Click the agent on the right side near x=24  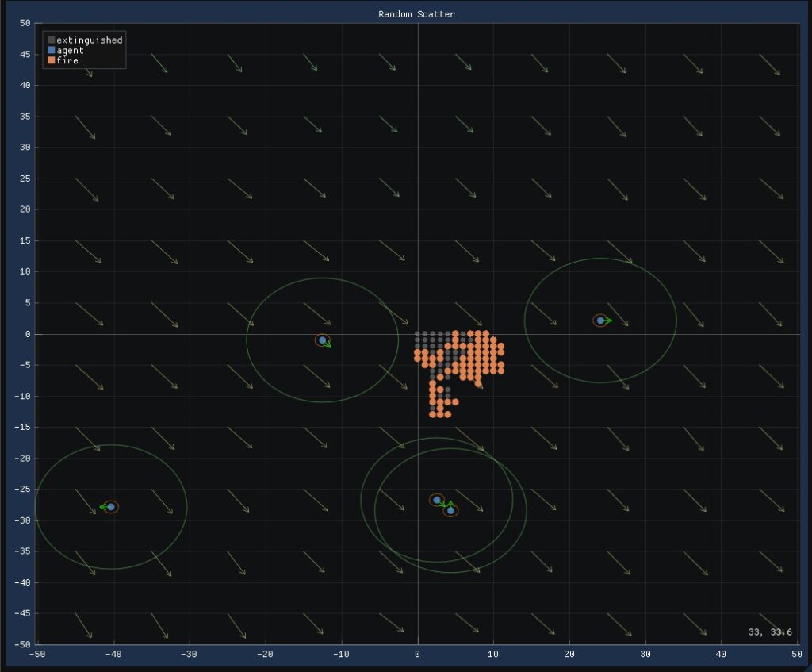600,321
